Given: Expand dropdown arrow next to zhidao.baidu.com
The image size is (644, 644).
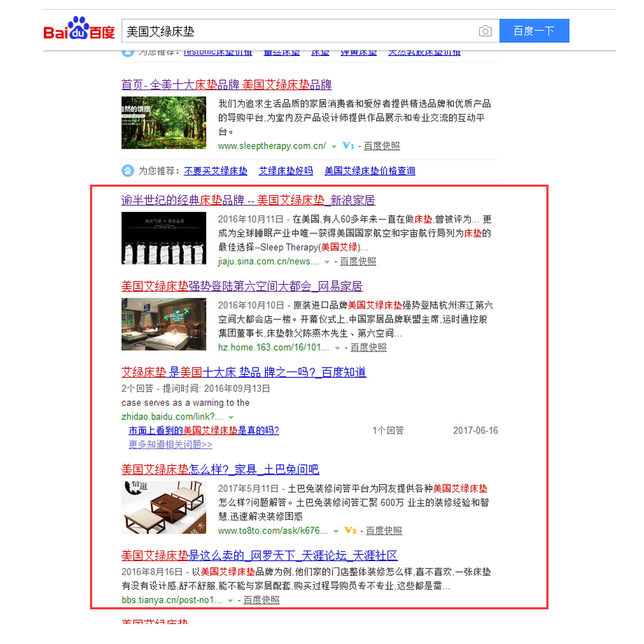Looking at the screenshot, I should pyautogui.click(x=231, y=418).
